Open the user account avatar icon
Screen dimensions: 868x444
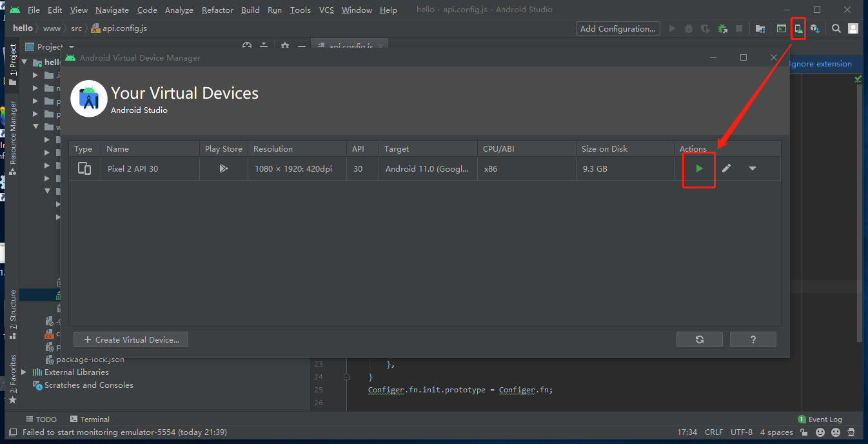pos(853,28)
